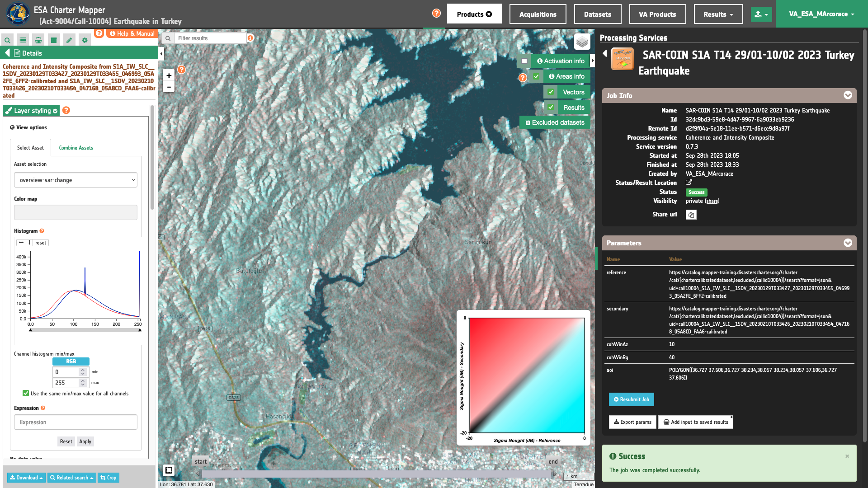This screenshot has width=868, height=488.
Task: Click the Color map swatch bar
Action: 75,212
